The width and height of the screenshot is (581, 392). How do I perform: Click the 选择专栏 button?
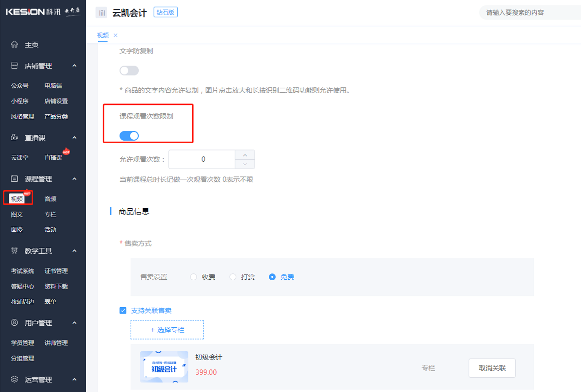pos(167,330)
